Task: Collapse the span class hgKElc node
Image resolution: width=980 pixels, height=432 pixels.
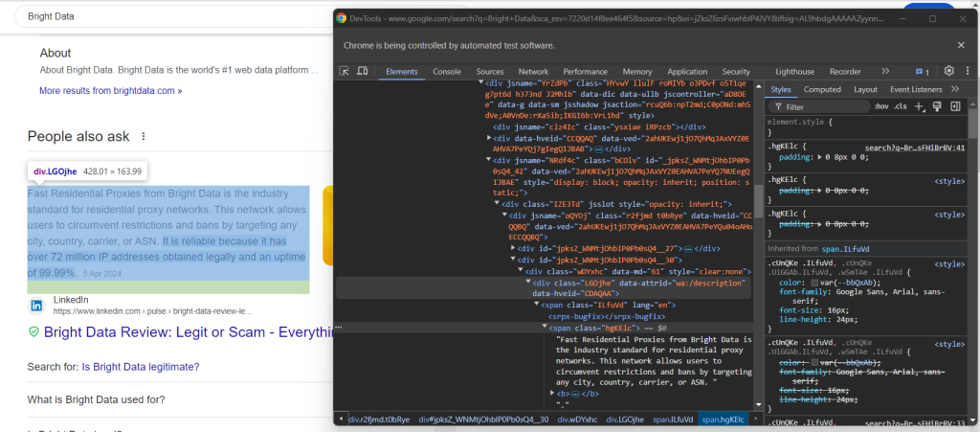Action: point(545,328)
